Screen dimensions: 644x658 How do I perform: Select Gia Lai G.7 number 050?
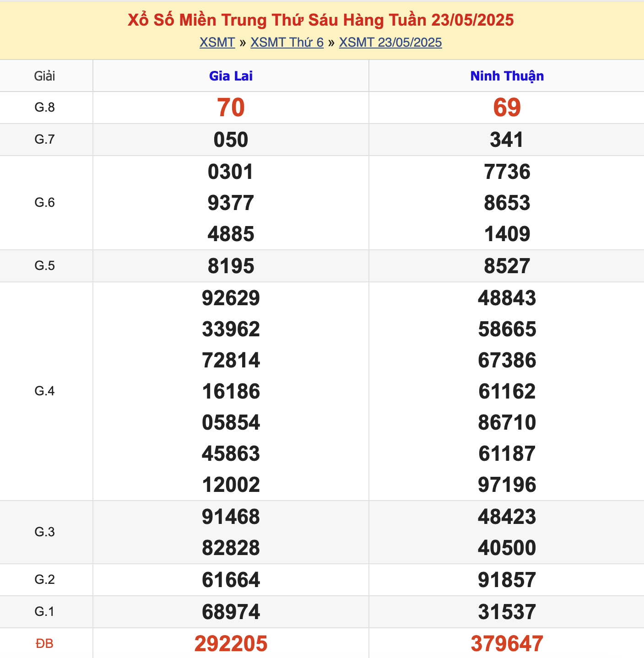pos(231,140)
